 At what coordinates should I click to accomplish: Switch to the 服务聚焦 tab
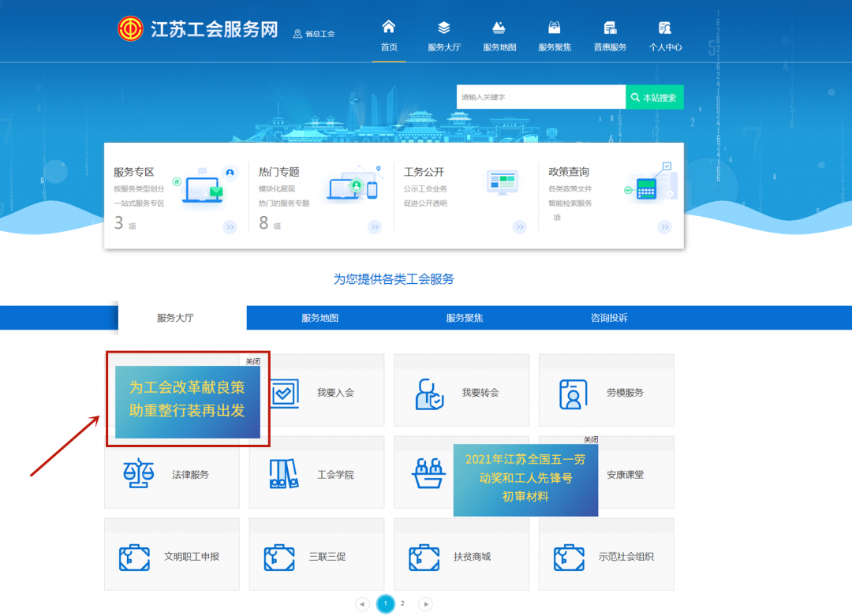coord(464,318)
